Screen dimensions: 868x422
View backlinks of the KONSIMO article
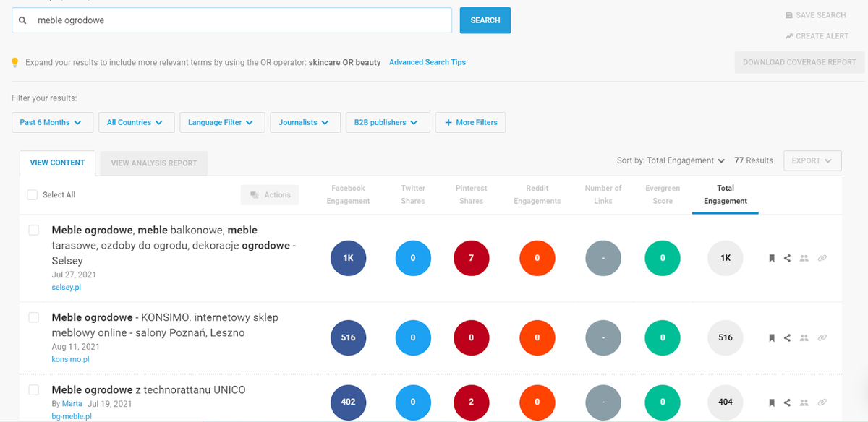[x=822, y=337]
